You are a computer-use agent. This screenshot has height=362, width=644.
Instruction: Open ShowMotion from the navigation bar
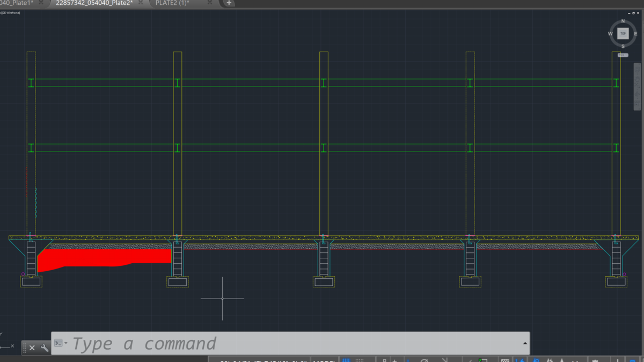click(637, 104)
